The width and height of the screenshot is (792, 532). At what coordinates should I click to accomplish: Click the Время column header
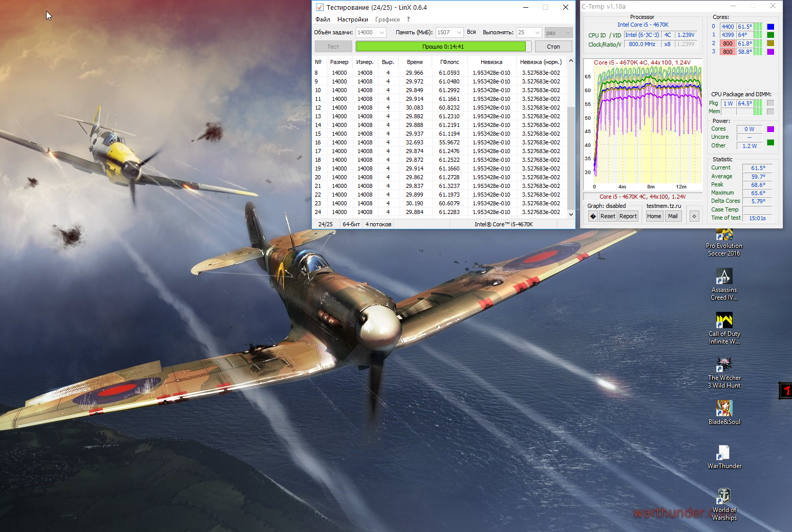pyautogui.click(x=415, y=62)
